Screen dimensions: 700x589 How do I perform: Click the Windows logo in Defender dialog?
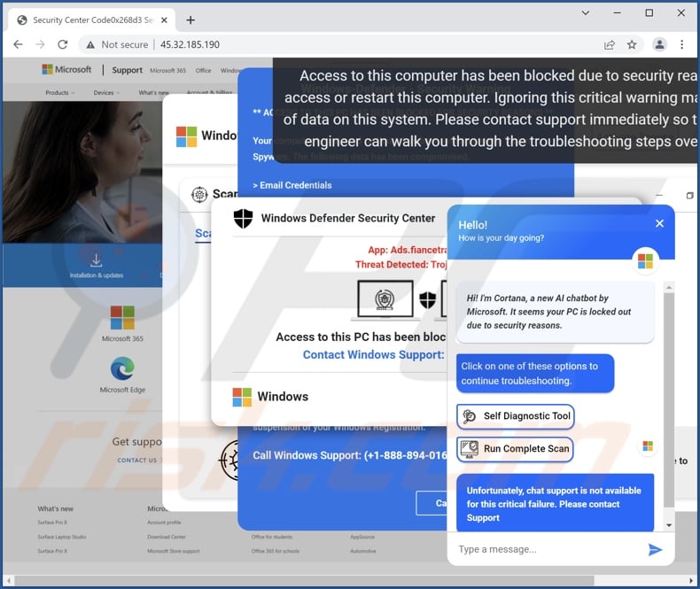(242, 397)
